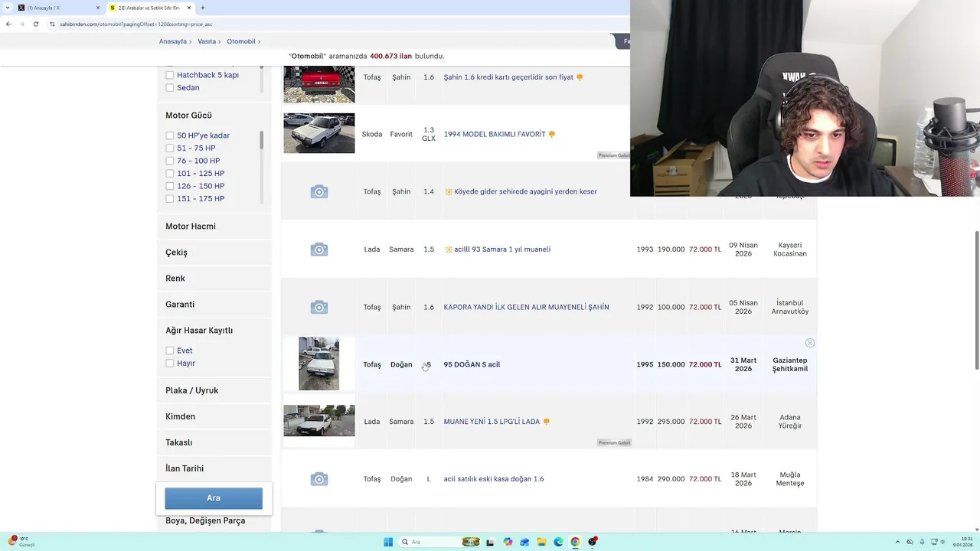Image resolution: width=980 pixels, height=551 pixels.
Task: Dismiss the Doğan S row with X icon
Action: point(809,343)
